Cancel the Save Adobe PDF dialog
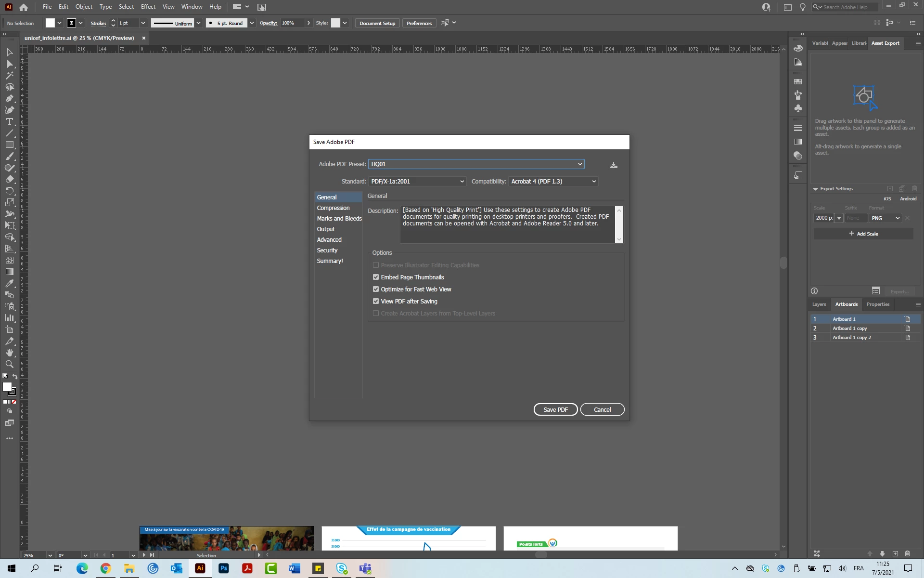The height and width of the screenshot is (578, 924). pos(602,409)
